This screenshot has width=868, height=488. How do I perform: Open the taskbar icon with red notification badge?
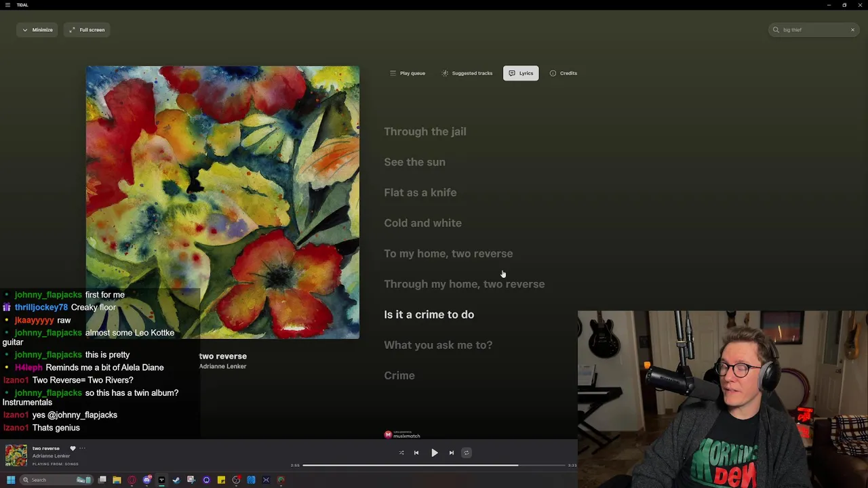[236, 480]
